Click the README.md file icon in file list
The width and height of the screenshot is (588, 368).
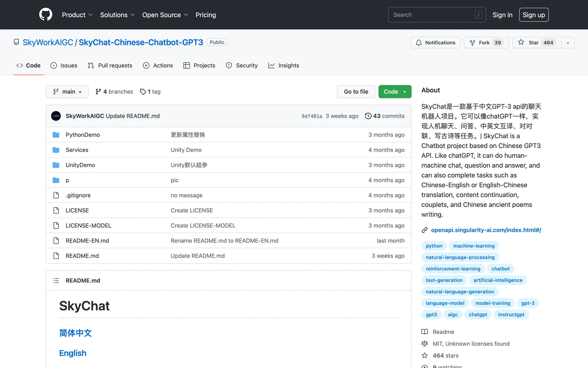pyautogui.click(x=56, y=256)
